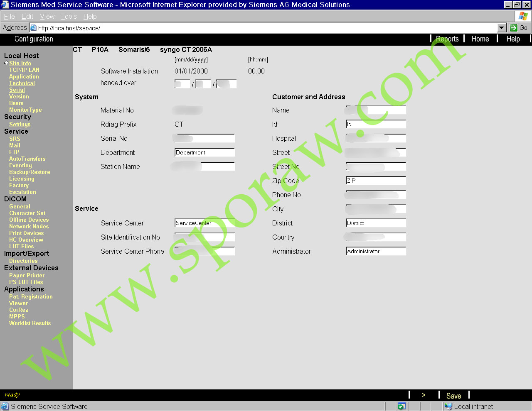Click the green Go arrow icon

(514, 28)
